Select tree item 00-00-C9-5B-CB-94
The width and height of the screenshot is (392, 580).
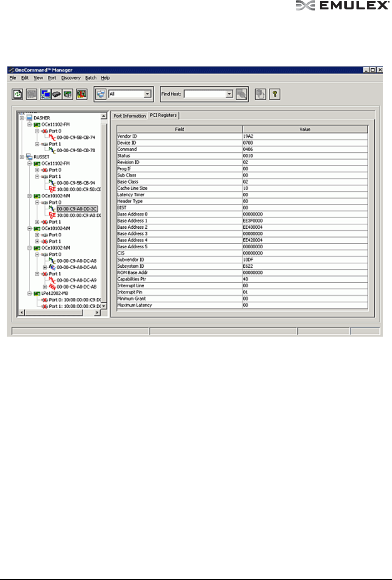coord(76,183)
